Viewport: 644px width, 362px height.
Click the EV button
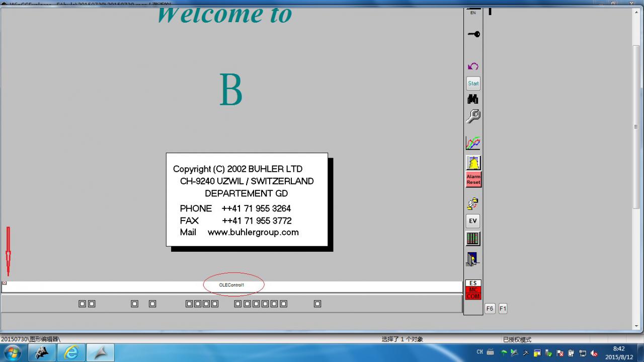(473, 221)
